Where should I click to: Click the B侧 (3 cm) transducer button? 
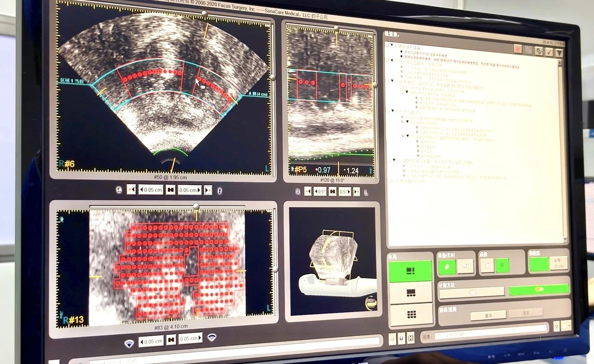(x=558, y=263)
